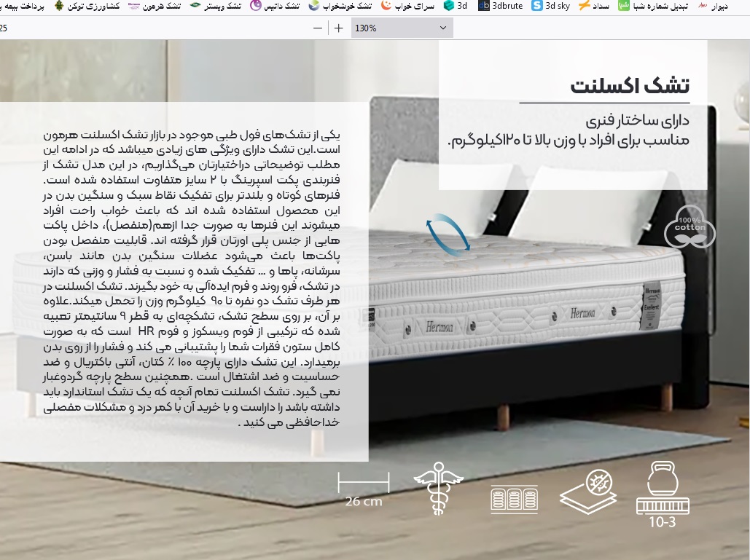The height and width of the screenshot is (560, 750).
Task: Click the تشک اکسلنت heading
Action: 630,86
